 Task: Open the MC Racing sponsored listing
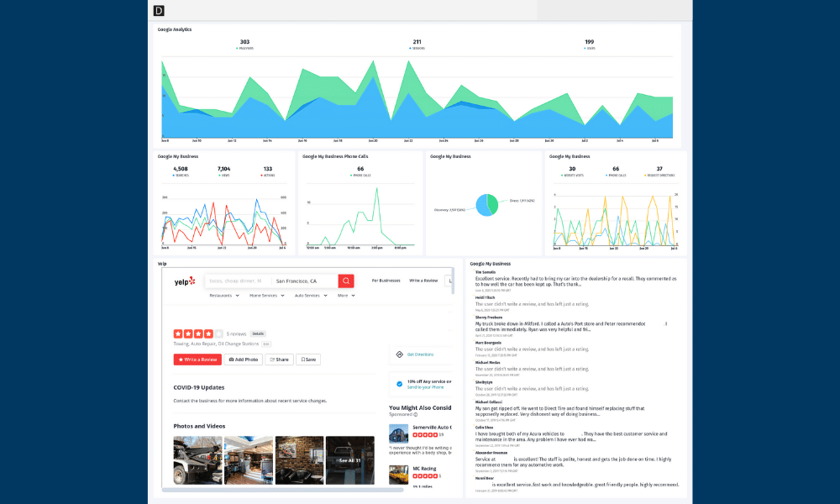tap(424, 469)
